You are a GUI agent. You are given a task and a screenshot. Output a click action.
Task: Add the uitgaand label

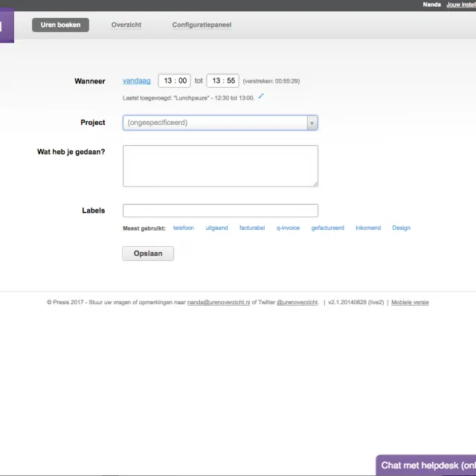(x=216, y=228)
